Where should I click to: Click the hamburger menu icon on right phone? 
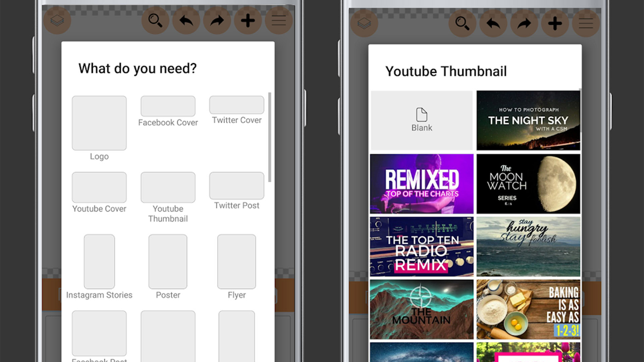[x=586, y=23]
